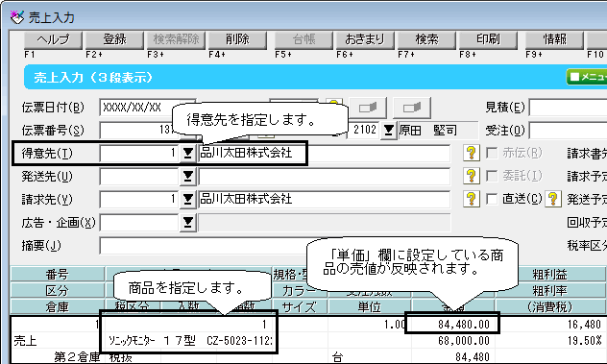Click the 発送先 name text field
The image size is (607, 364).
[324, 176]
